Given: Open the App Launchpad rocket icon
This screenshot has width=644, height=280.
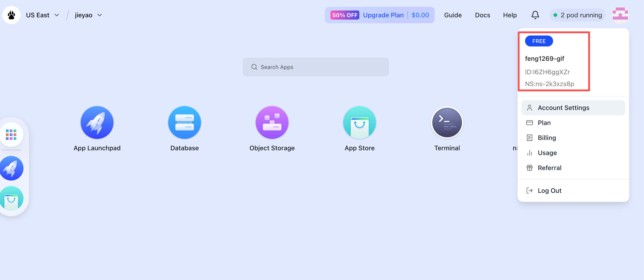Looking at the screenshot, I should (97, 122).
